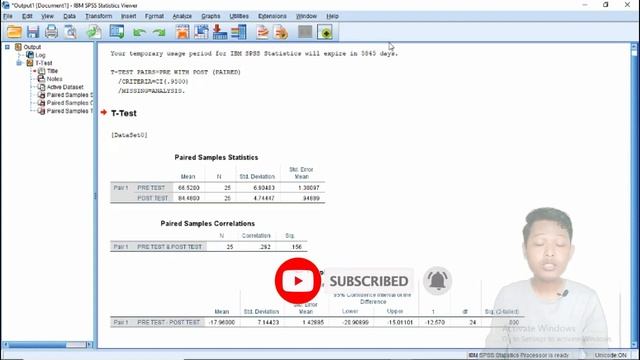Click the lower confidence bound -20.90899
The height and width of the screenshot is (360, 640).
point(356,322)
